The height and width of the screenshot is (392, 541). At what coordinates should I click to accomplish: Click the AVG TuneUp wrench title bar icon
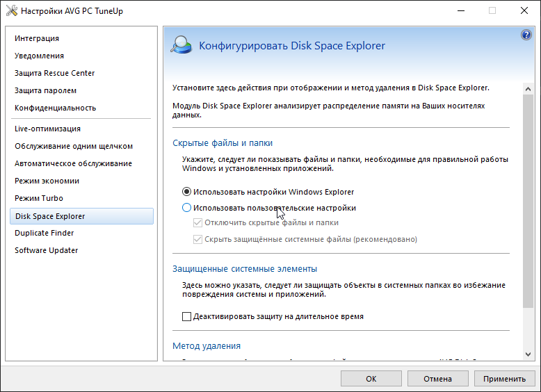[11, 10]
